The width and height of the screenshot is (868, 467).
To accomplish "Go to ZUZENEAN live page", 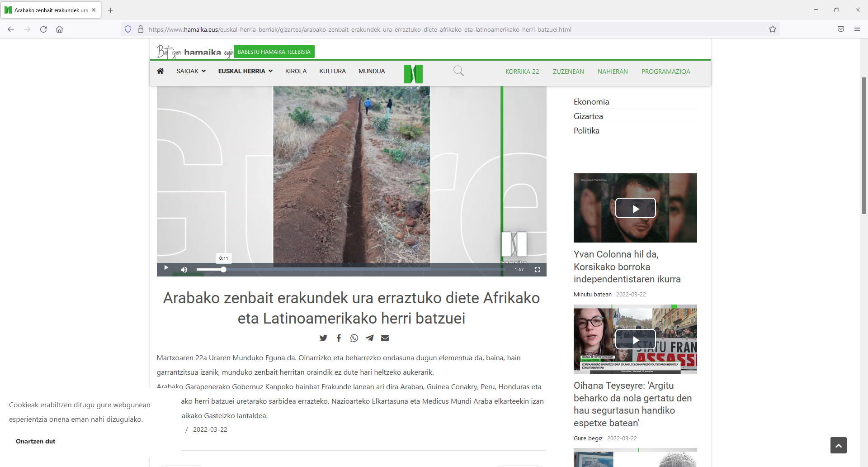I will 568,71.
